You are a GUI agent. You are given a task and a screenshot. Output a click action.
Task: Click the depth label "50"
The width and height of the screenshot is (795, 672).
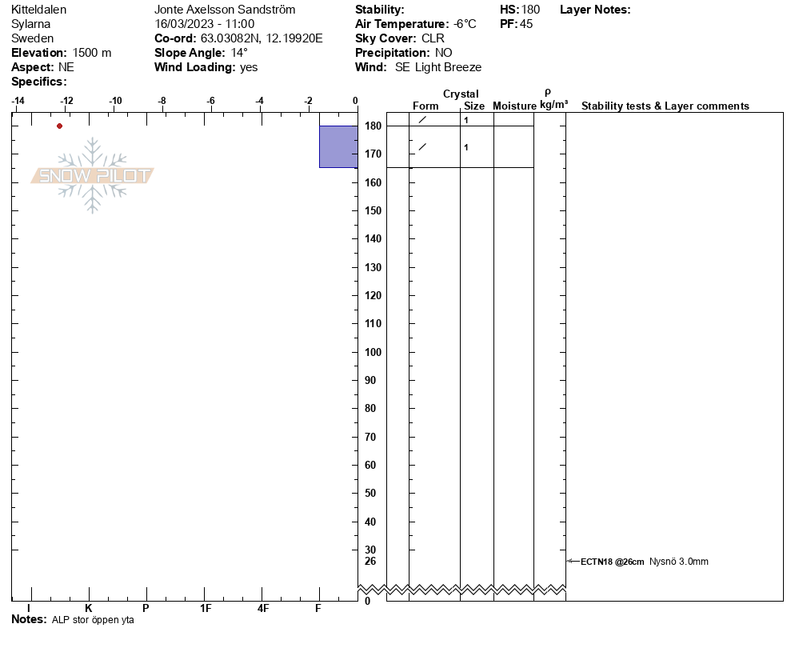(x=370, y=493)
